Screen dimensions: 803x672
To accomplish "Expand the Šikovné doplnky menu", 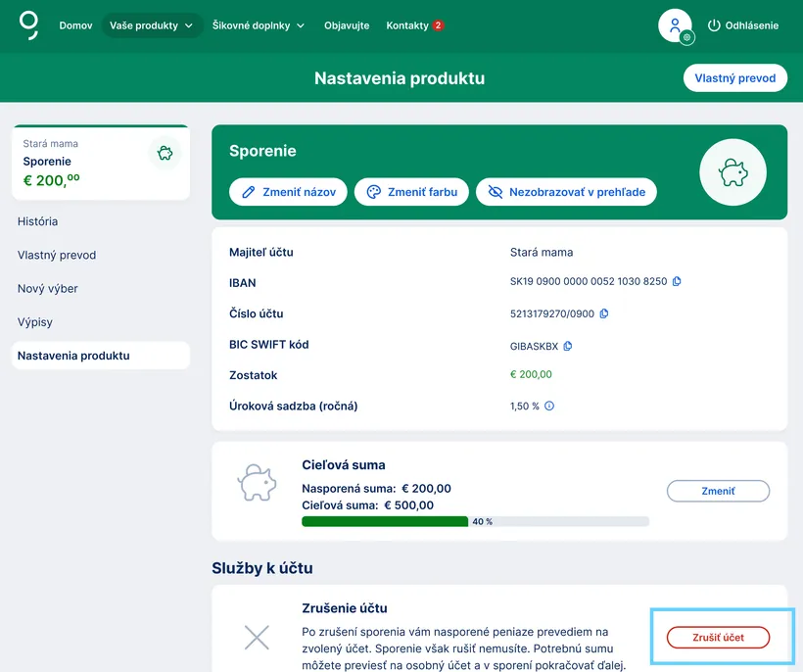I will point(259,25).
